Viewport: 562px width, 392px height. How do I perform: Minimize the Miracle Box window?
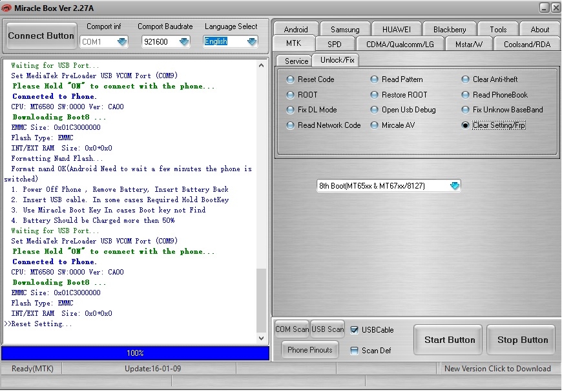(x=544, y=8)
